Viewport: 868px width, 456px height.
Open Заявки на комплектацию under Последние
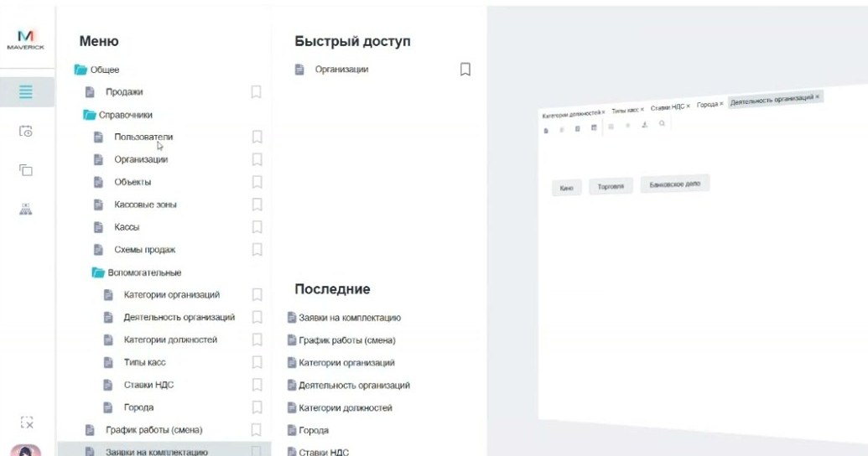coord(350,318)
